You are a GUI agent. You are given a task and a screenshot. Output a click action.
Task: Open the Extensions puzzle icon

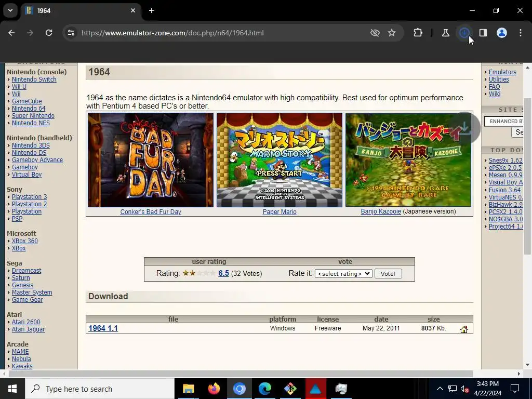point(418,33)
